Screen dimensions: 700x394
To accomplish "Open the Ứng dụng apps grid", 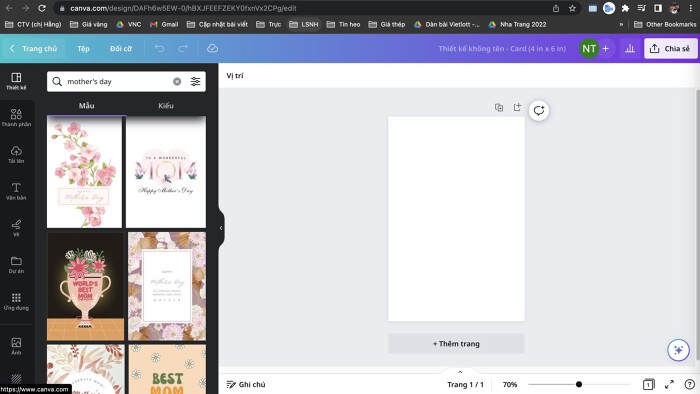I will 16,301.
